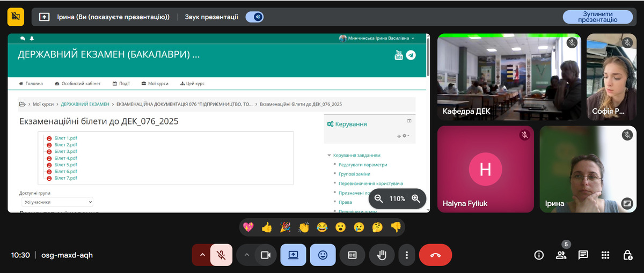Image resolution: width=644 pixels, height=273 pixels.
Task: Leave the call with the red hang-up button
Action: coord(435,255)
